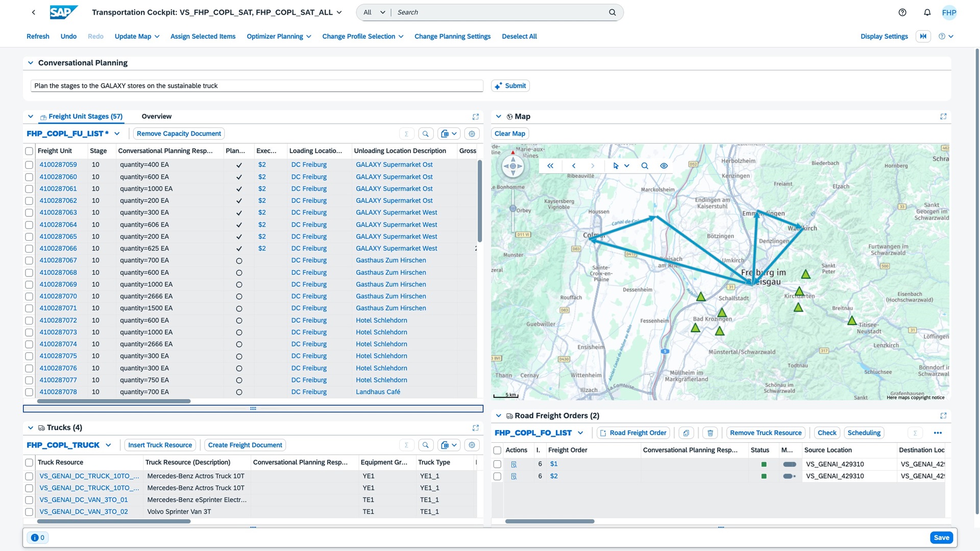Viewport: 980px width, 551px height.
Task: Open search scope All dropdown
Action: pos(374,12)
